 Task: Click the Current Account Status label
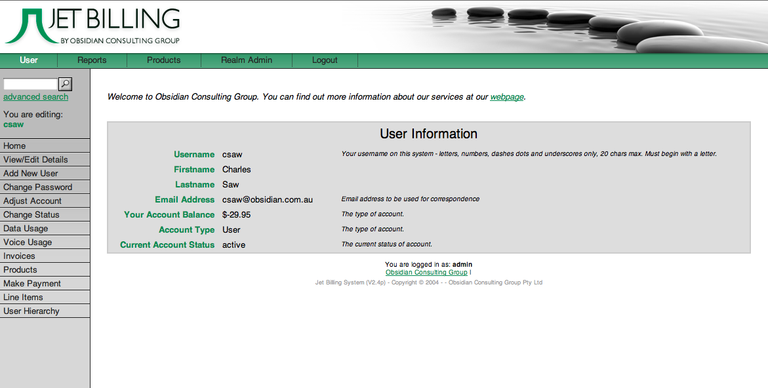tap(167, 245)
